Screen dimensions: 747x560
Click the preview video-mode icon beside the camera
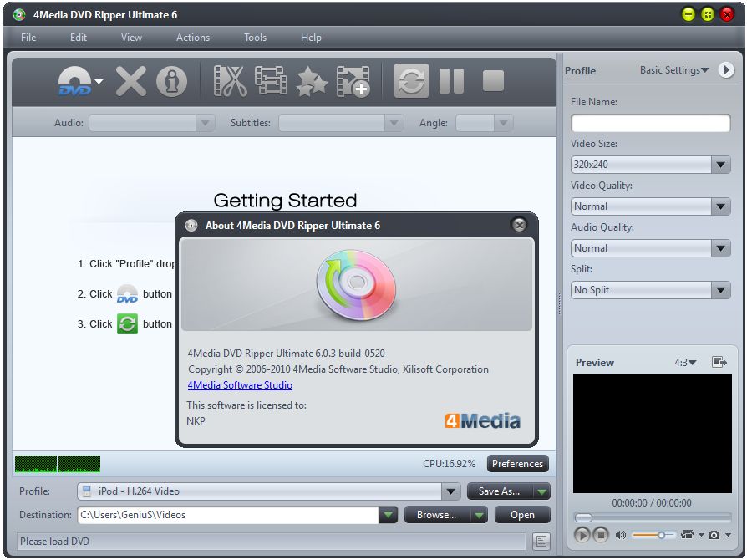(687, 535)
